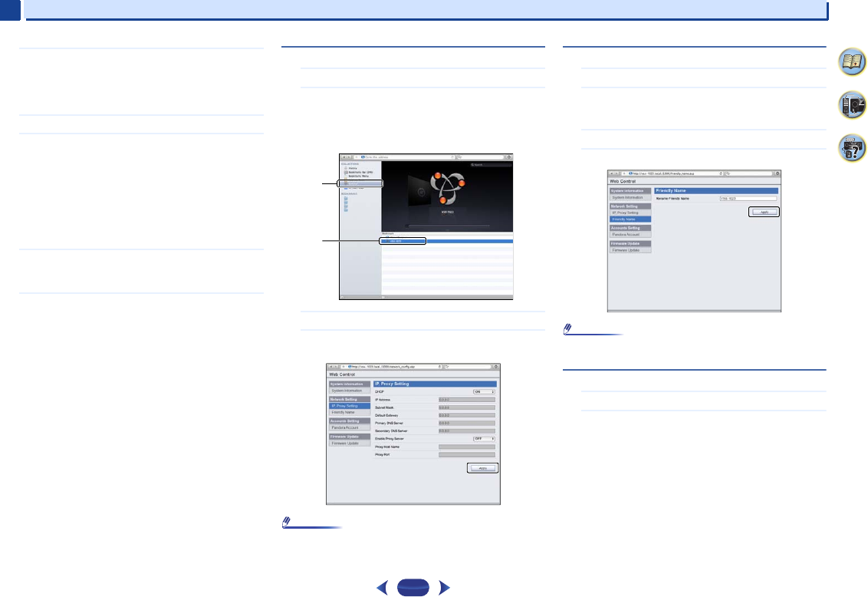Viewport: 868px width, 597px height.
Task: Click the Subnet Mask field
Action: pyautogui.click(x=467, y=407)
